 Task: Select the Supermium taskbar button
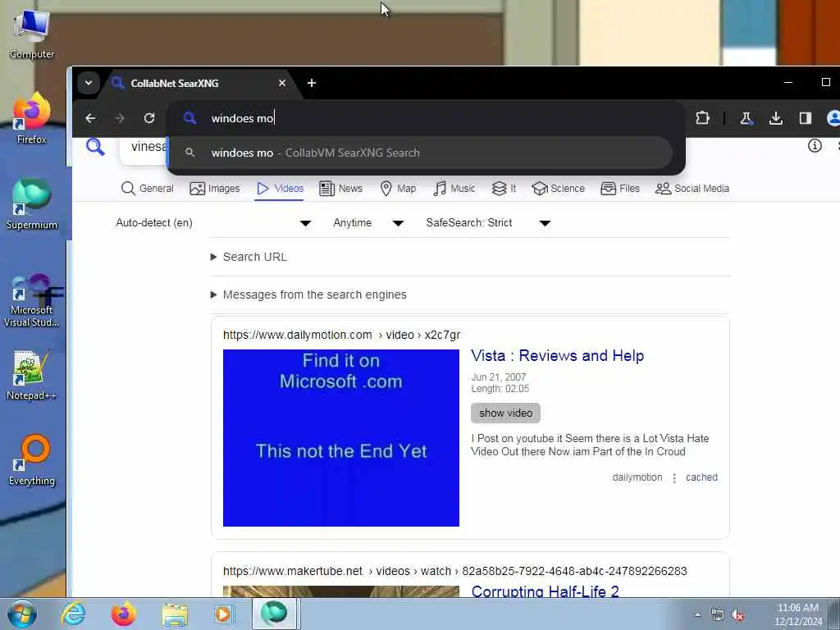pyautogui.click(x=276, y=614)
